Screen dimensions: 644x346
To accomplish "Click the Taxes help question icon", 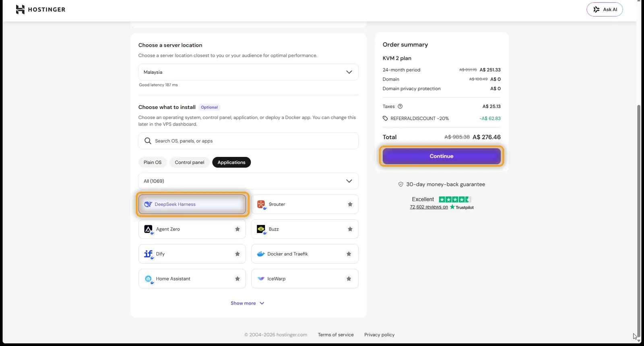I will point(400,107).
